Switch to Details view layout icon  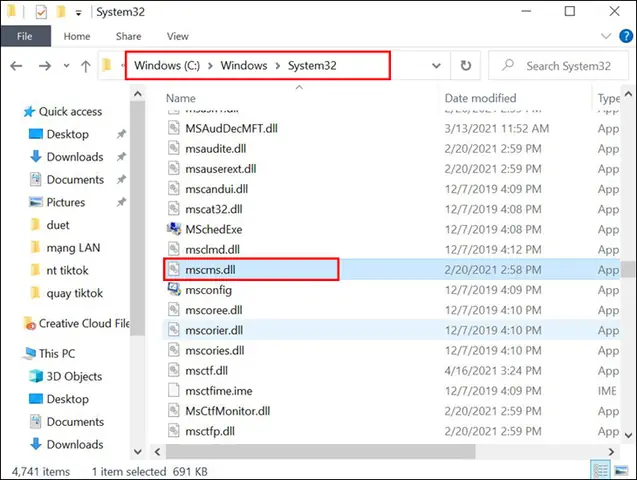[x=600, y=470]
